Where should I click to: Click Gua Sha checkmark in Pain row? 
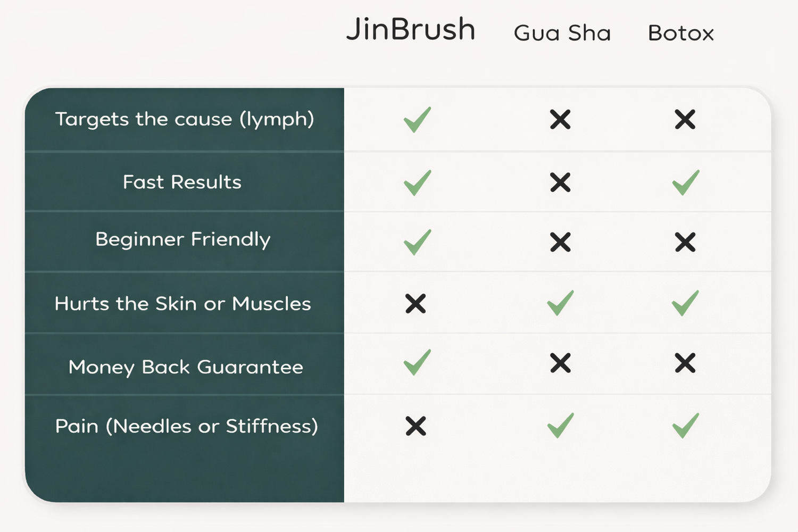click(x=560, y=426)
